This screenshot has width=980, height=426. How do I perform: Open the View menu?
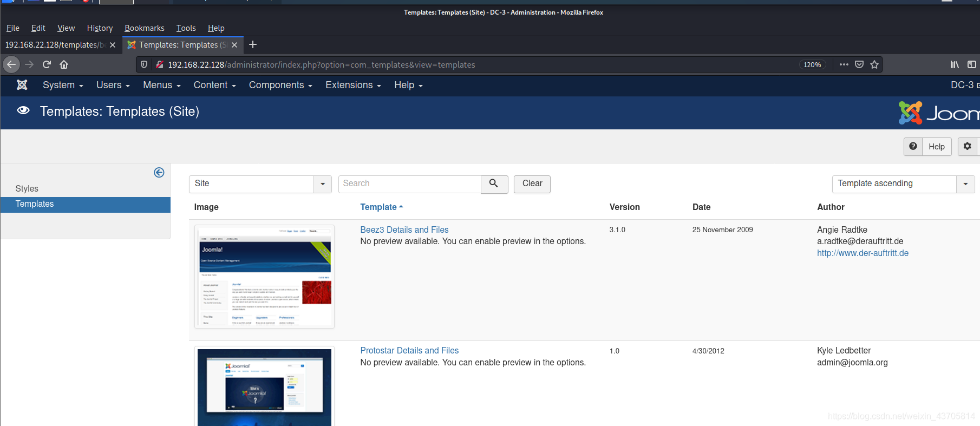66,28
